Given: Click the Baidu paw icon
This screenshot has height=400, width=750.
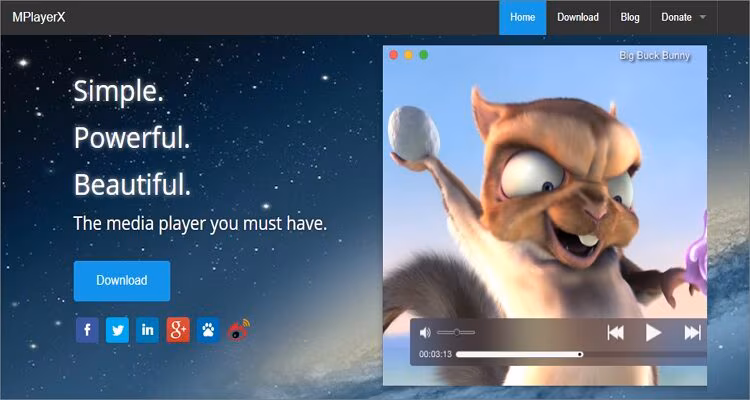Looking at the screenshot, I should (208, 330).
